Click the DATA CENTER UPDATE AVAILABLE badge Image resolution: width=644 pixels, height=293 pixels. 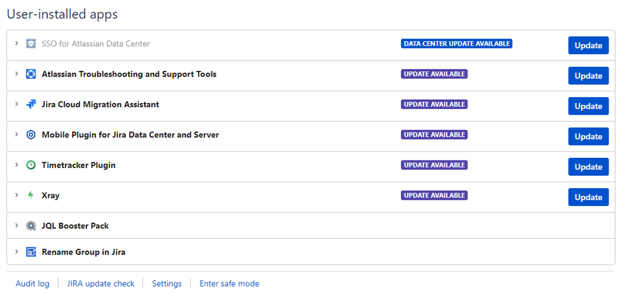456,44
